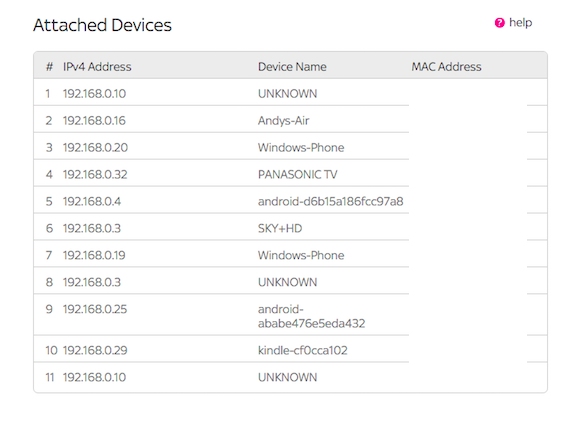Click IP address 192.168.0.19
This screenshot has width=580, height=429.
coord(94,255)
